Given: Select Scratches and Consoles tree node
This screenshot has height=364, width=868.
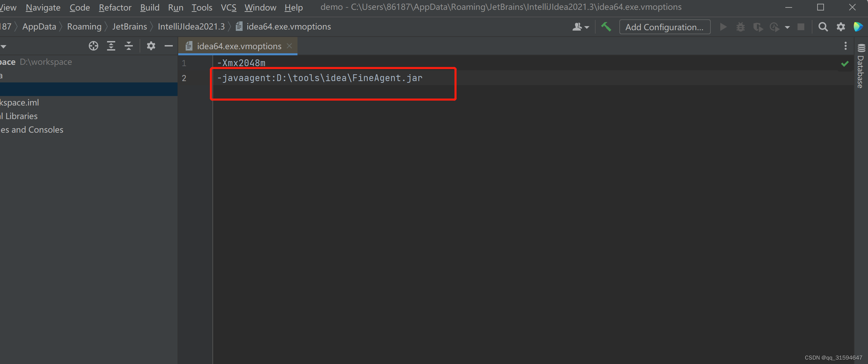Looking at the screenshot, I should coord(89,130).
